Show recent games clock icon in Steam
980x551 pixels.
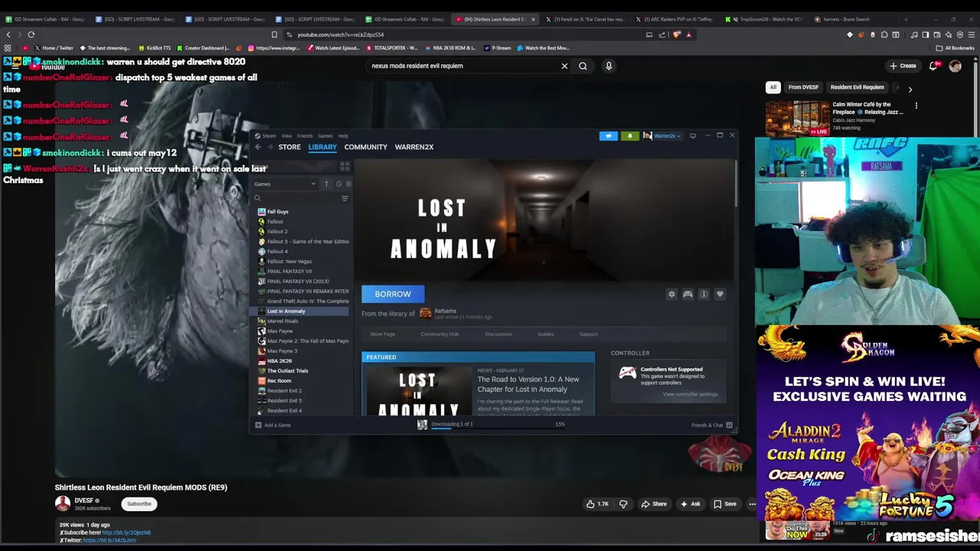tap(338, 184)
